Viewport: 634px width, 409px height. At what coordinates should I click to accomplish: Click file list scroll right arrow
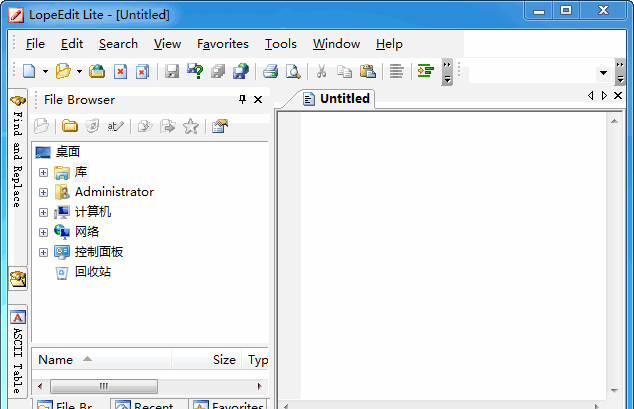(259, 386)
